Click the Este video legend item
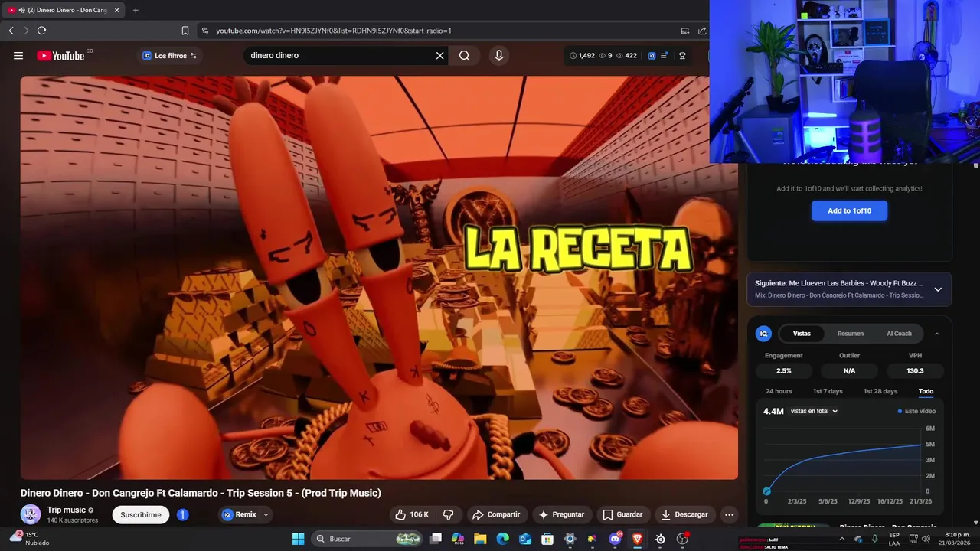 point(916,411)
